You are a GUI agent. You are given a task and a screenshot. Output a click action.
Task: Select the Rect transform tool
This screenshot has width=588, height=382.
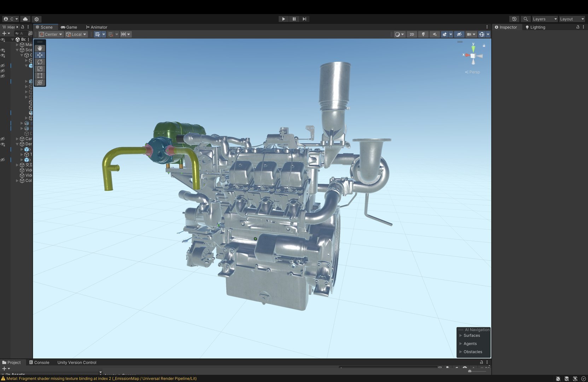point(40,76)
